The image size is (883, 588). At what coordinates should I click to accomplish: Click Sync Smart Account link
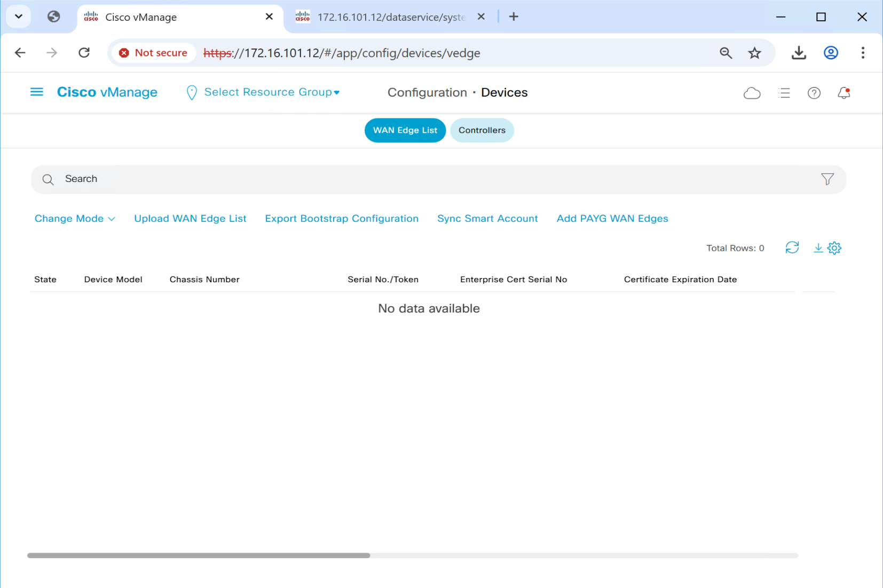tap(487, 219)
